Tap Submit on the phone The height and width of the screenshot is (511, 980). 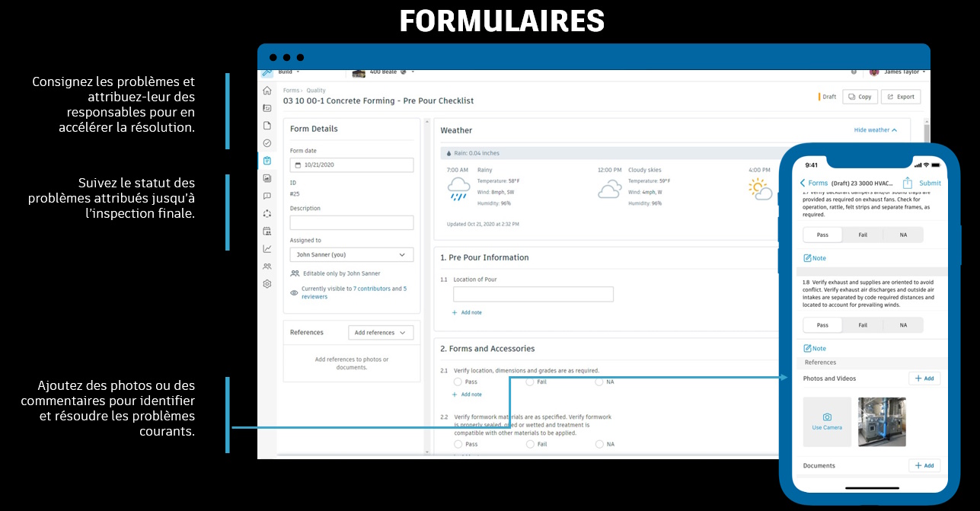point(930,184)
